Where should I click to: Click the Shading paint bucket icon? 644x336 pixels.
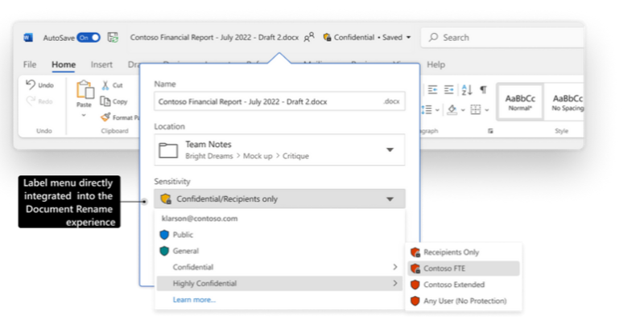pyautogui.click(x=452, y=109)
